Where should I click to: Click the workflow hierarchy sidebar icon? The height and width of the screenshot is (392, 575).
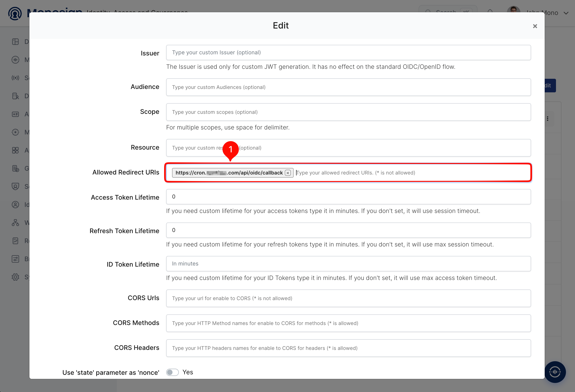[x=15, y=222]
